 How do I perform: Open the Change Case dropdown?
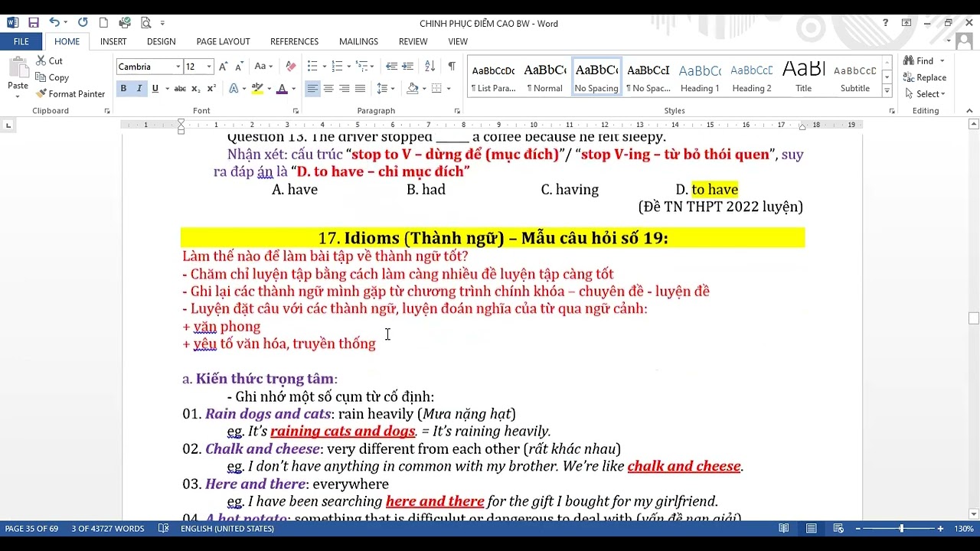pyautogui.click(x=263, y=67)
